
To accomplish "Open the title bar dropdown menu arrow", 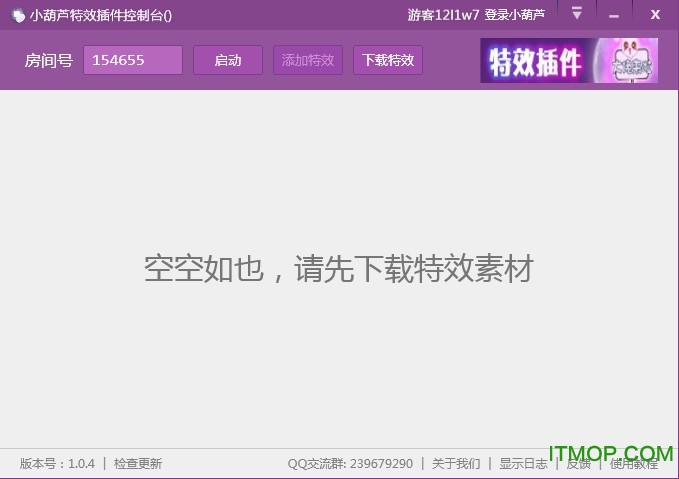I will 576,13.
